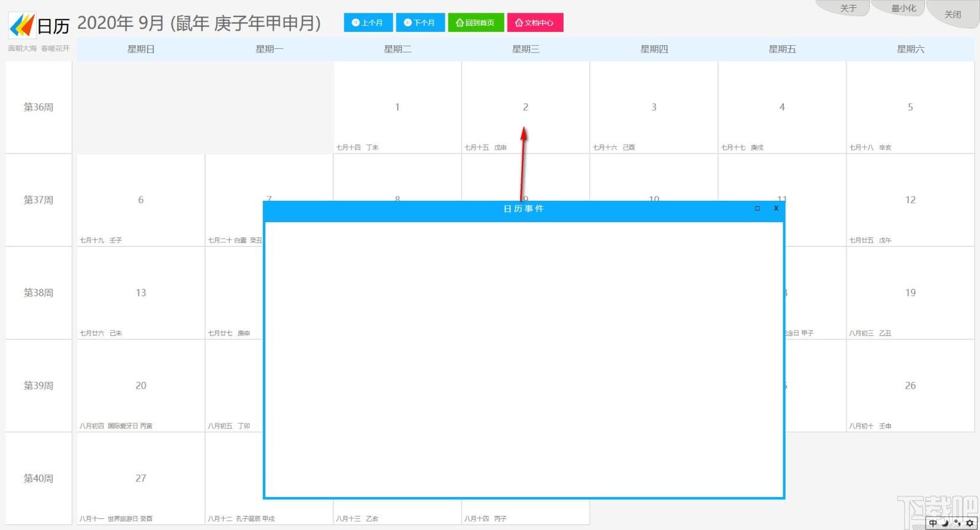Toggle the punctuation icon in IME bar

pyautogui.click(x=957, y=523)
